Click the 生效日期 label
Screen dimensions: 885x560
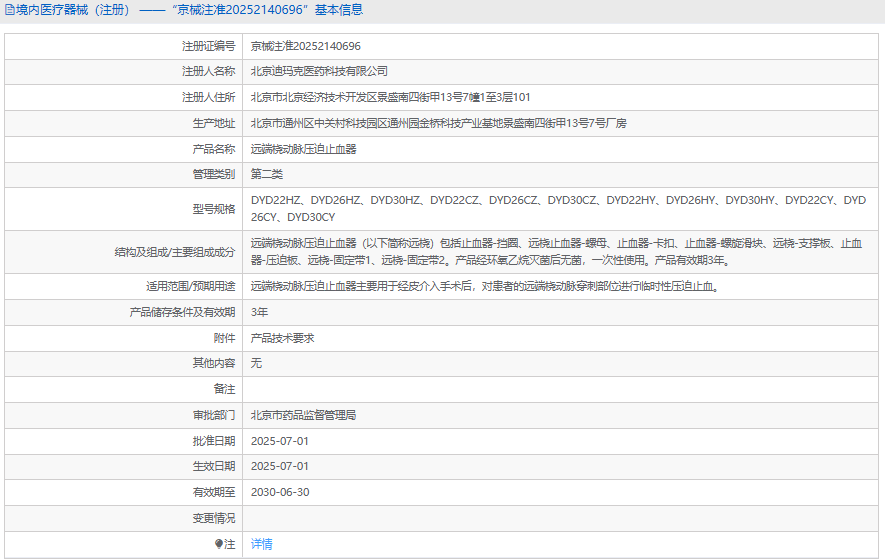pos(214,466)
